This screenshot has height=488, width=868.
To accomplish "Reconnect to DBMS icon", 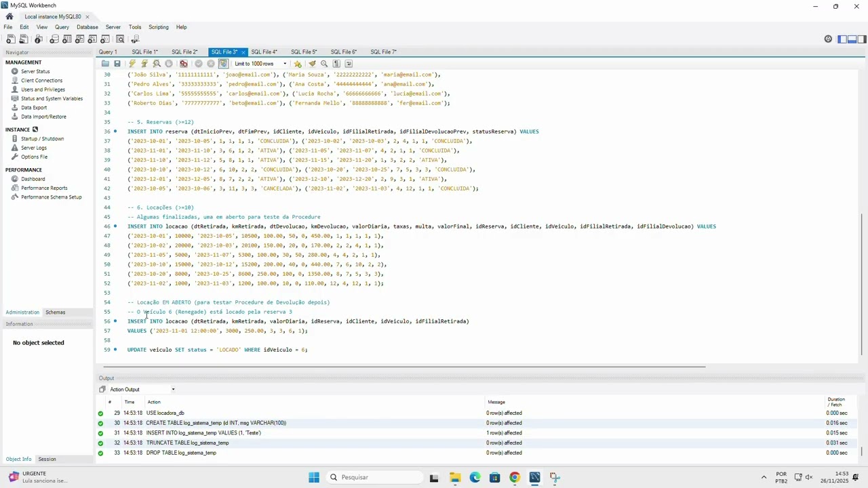I will [x=135, y=39].
